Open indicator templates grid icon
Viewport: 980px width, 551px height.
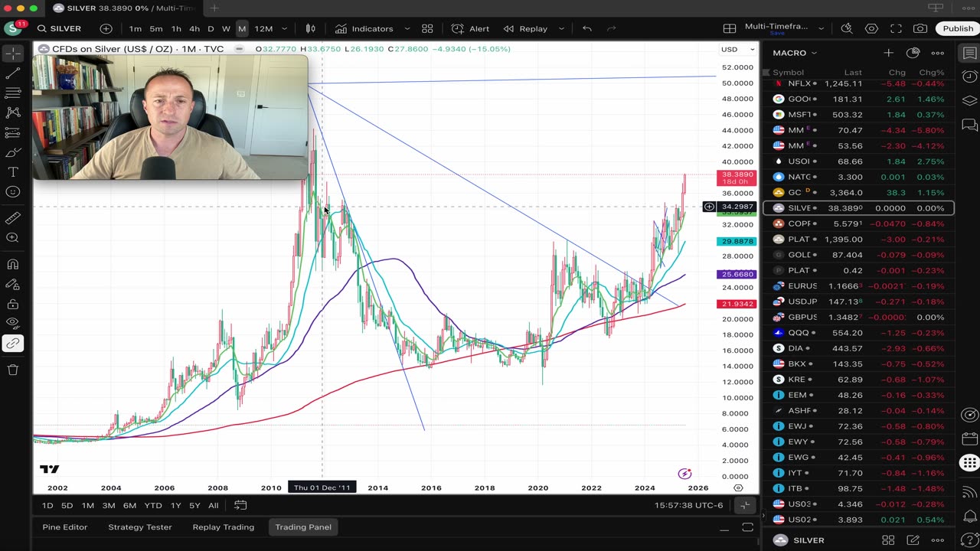[427, 28]
